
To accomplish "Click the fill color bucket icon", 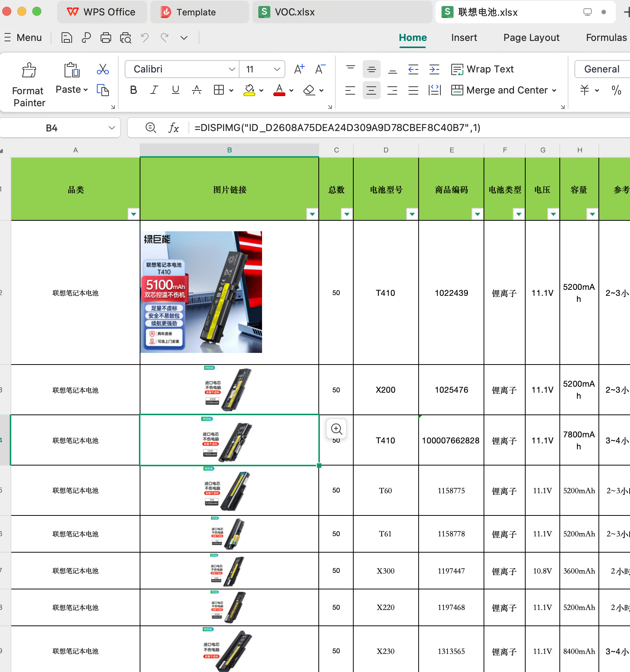I will (249, 90).
